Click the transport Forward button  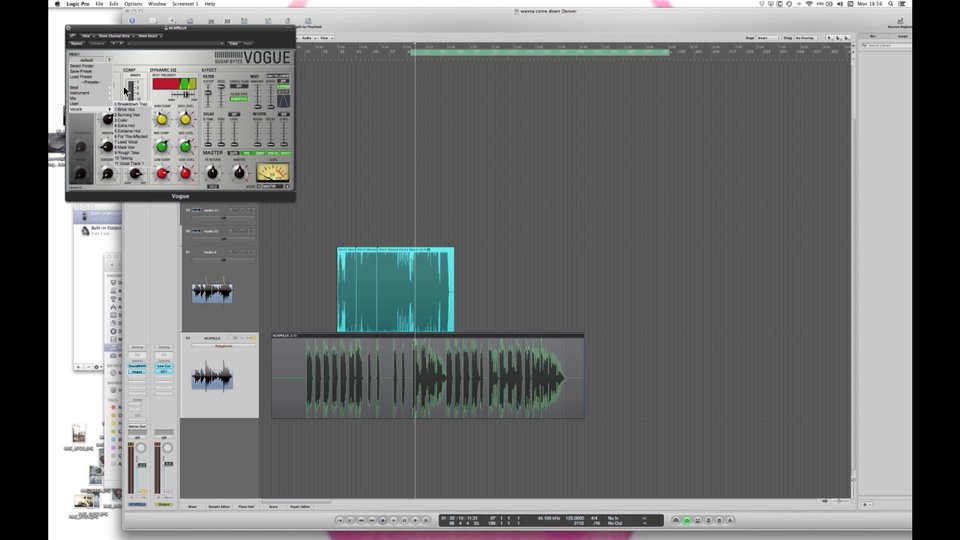pos(372,520)
